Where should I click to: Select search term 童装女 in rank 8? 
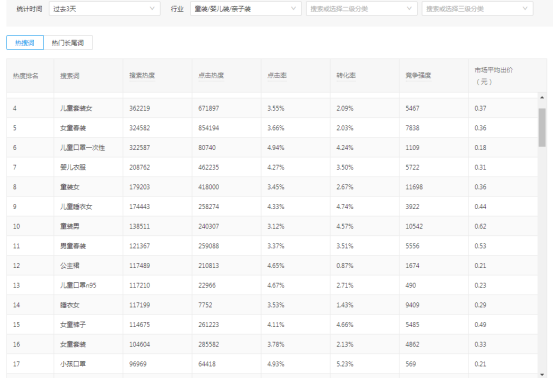[x=70, y=187]
